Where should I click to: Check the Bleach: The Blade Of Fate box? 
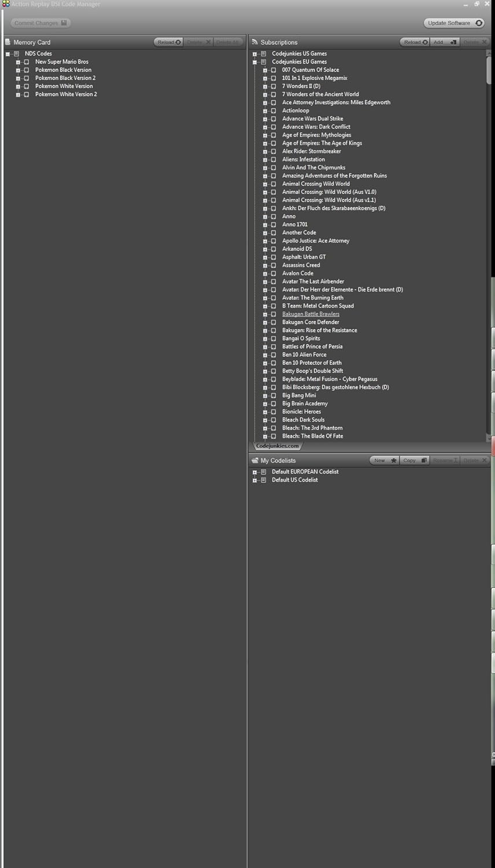click(274, 436)
